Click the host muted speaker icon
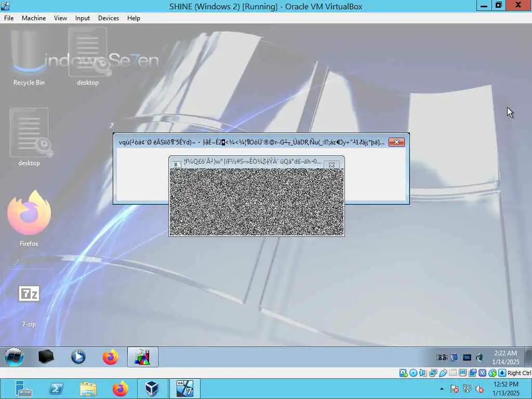This screenshot has height=399, width=532. [x=480, y=389]
